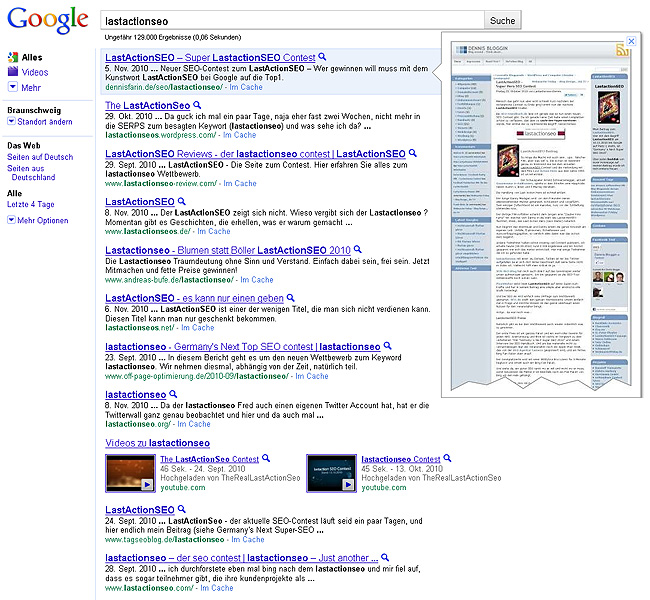Click the 'Suche' search button
Screen dimensions: 650x600
pos(502,20)
